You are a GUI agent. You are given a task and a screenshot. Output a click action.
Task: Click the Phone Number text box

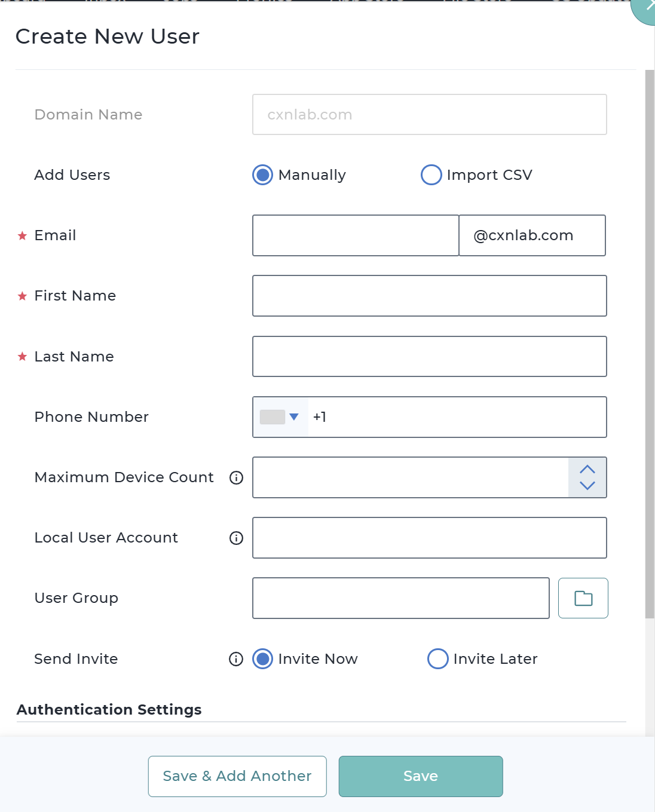coord(457,417)
